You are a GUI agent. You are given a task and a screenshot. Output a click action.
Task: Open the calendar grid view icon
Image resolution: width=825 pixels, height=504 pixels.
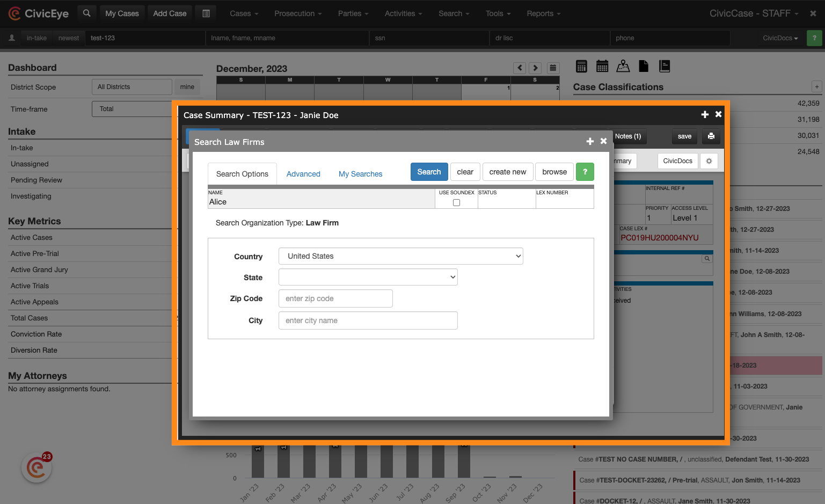tap(553, 68)
